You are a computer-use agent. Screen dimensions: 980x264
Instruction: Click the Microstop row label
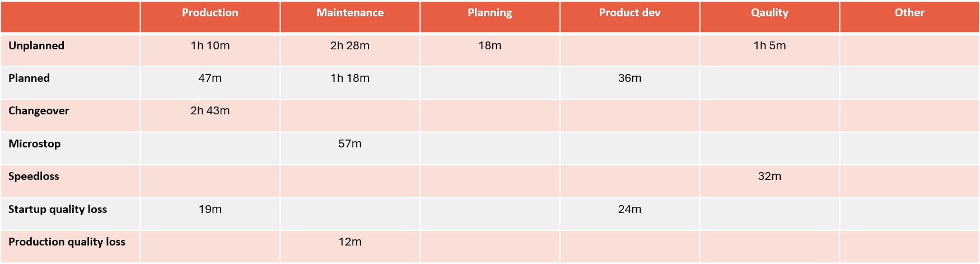35,144
